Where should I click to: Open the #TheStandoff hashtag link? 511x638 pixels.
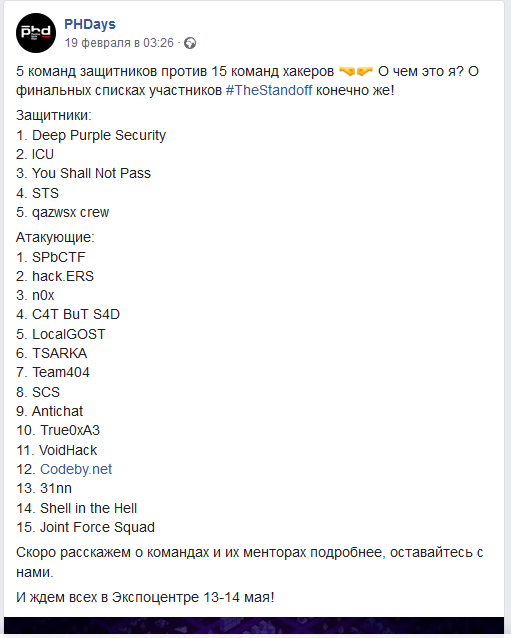269,90
